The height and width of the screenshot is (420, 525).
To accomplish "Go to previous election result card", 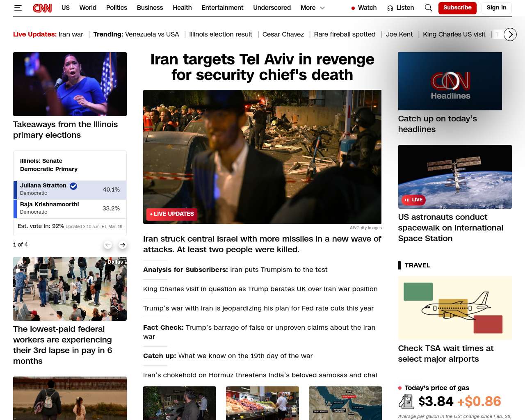I will pos(108,245).
